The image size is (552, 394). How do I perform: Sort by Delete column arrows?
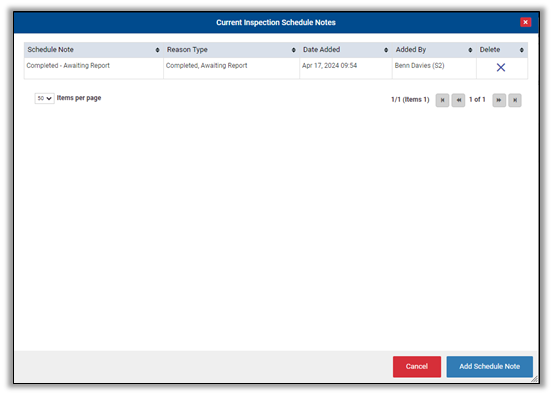tap(521, 50)
